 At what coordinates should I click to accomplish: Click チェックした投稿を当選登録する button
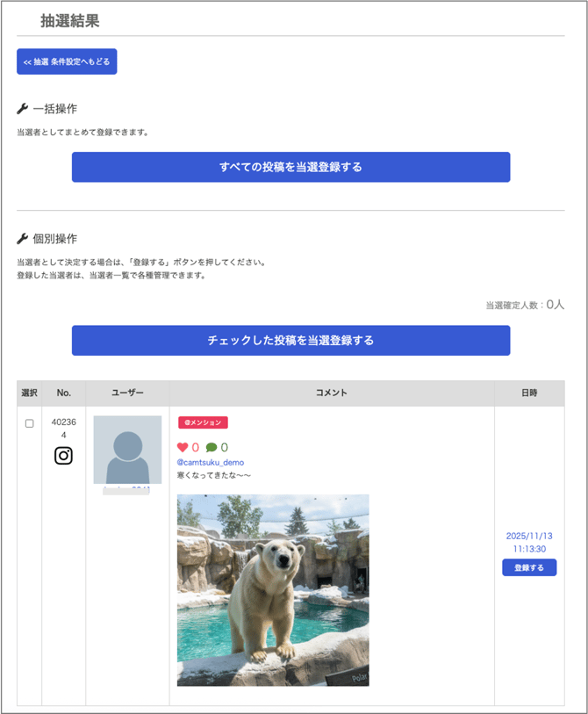(x=290, y=340)
